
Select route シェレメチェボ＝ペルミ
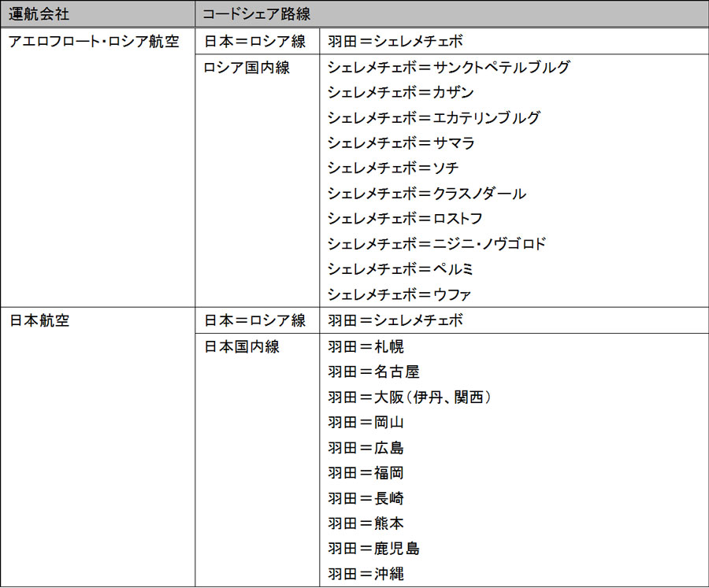[401, 269]
